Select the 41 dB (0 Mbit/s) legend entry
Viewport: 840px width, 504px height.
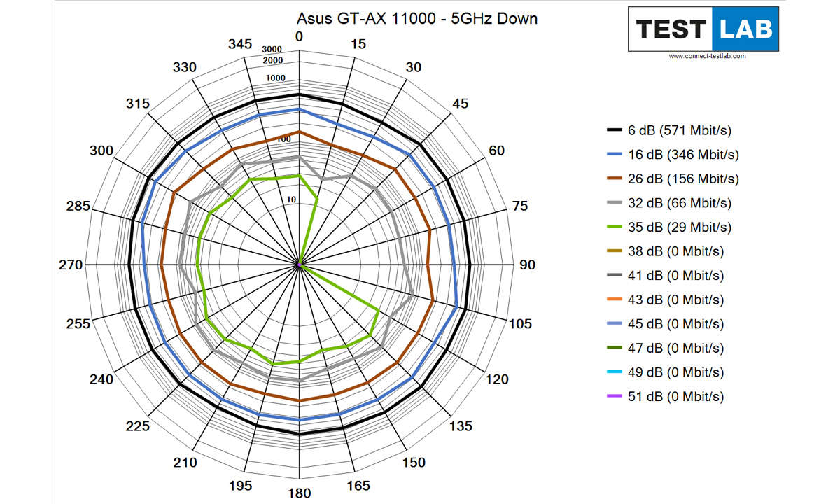point(665,276)
